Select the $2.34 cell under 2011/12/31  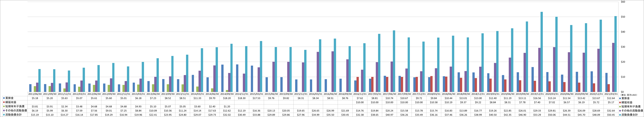pyautogui.click(x=64, y=107)
